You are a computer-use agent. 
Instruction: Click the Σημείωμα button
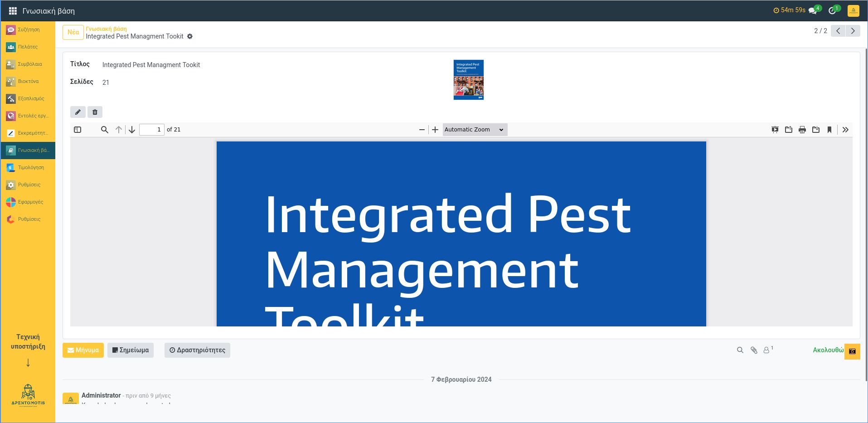(131, 350)
